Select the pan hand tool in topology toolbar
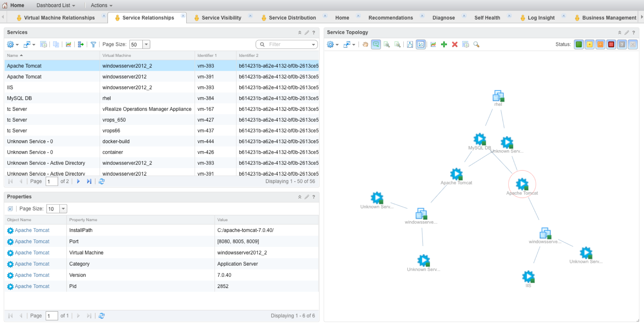Image resolution: width=644 pixels, height=327 pixels. tap(365, 45)
